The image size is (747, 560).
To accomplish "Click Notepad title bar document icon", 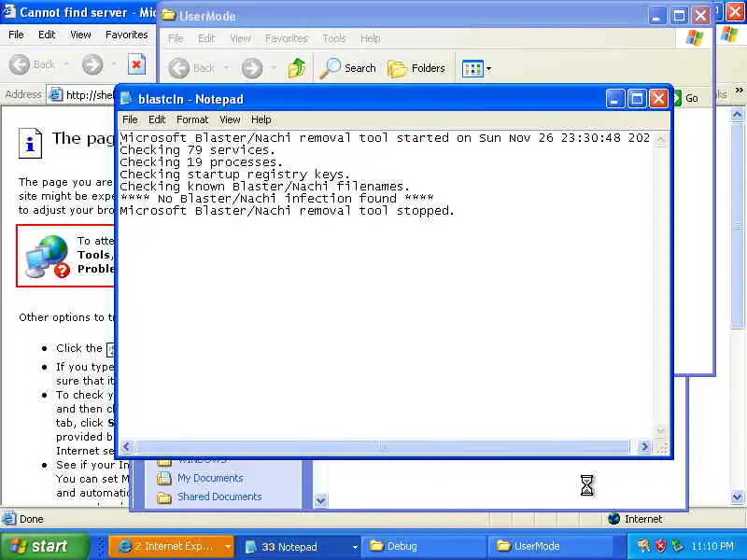I will (x=126, y=99).
